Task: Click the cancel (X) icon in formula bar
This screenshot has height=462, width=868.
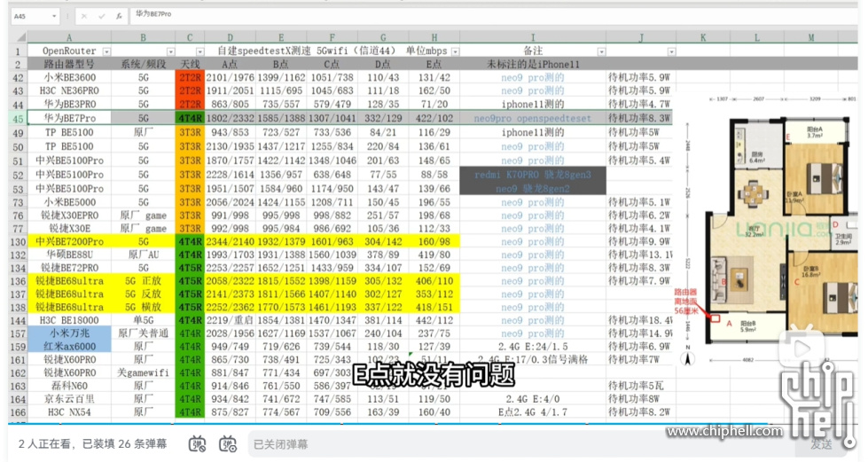Action: (84, 17)
